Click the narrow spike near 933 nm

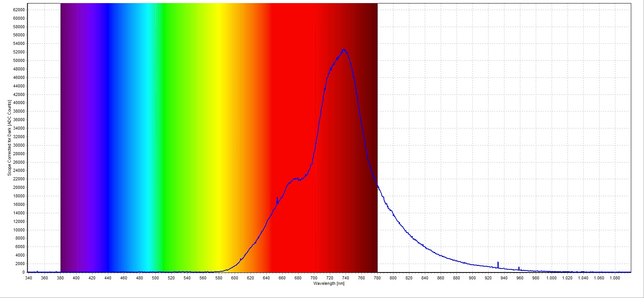(x=498, y=264)
